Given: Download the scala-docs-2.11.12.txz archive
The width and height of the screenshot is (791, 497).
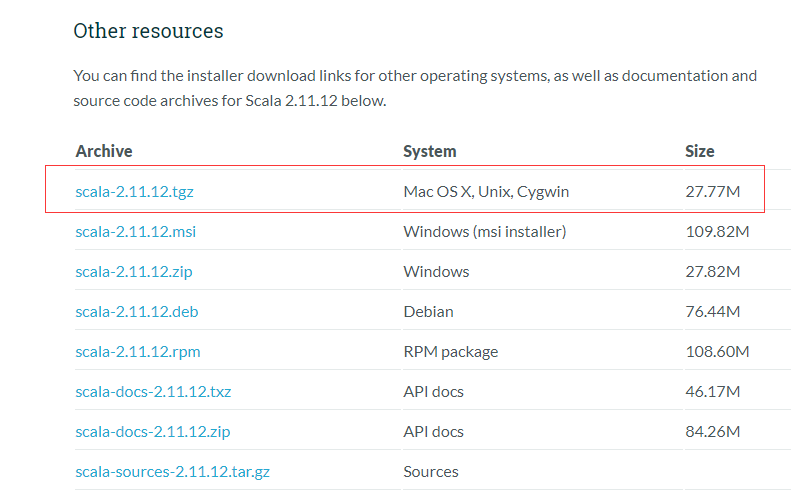Looking at the screenshot, I should tap(153, 391).
